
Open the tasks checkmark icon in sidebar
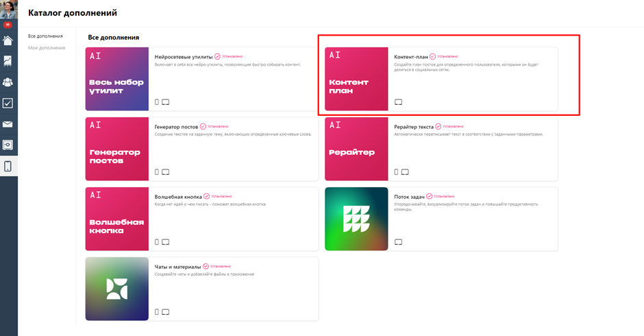[x=8, y=103]
